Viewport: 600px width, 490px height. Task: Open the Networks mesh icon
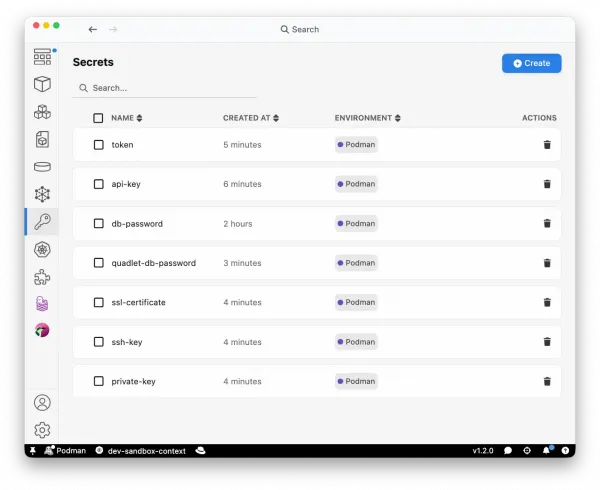(x=42, y=194)
